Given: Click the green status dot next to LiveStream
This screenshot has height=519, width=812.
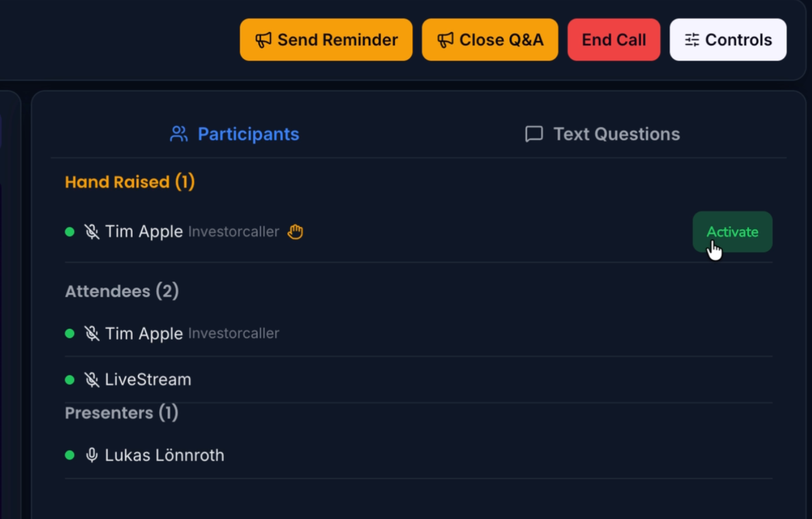Looking at the screenshot, I should 70,380.
